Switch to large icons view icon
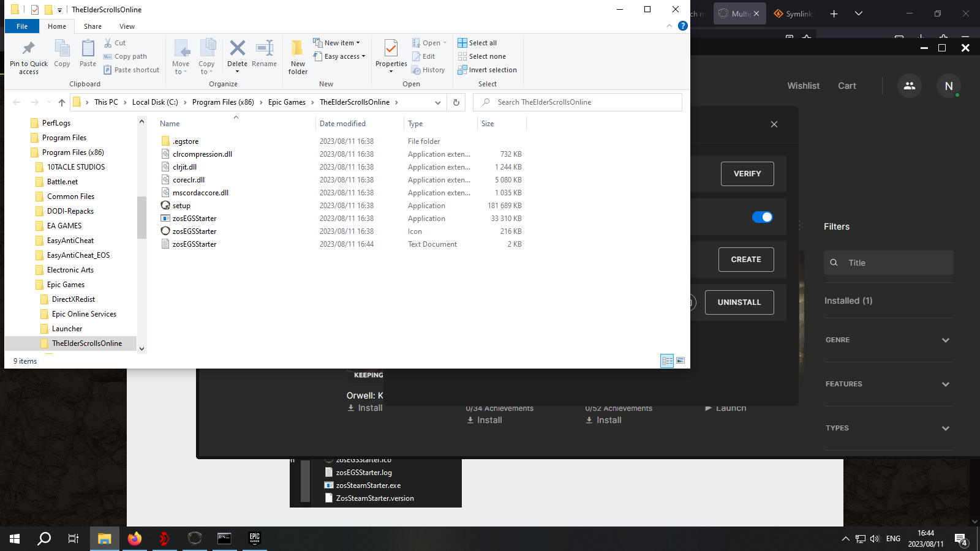This screenshot has width=980, height=551. point(680,361)
